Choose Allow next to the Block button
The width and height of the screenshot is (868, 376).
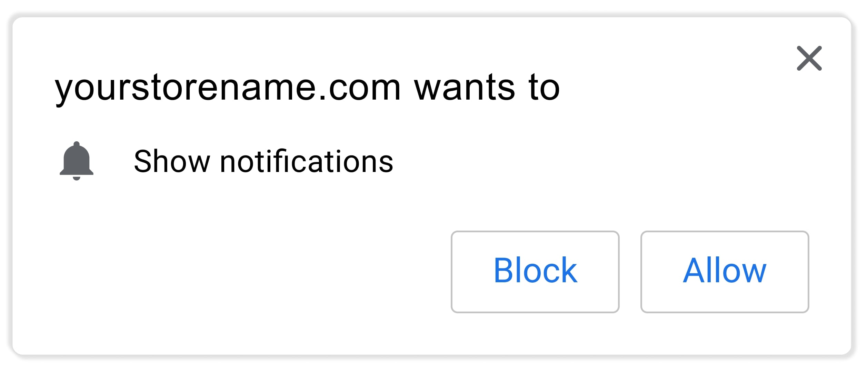tap(725, 272)
